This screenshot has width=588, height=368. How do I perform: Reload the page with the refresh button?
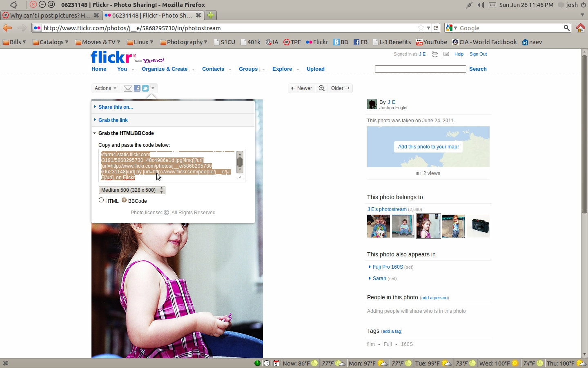tap(436, 28)
